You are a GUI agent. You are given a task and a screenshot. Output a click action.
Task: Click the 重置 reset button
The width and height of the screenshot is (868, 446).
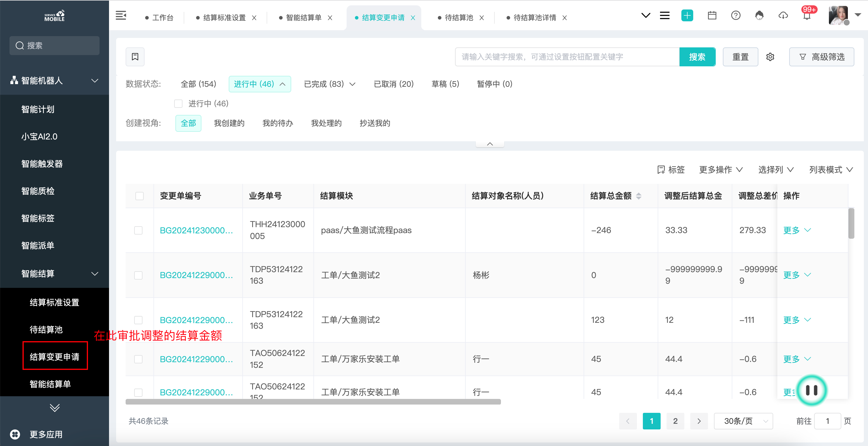point(740,57)
